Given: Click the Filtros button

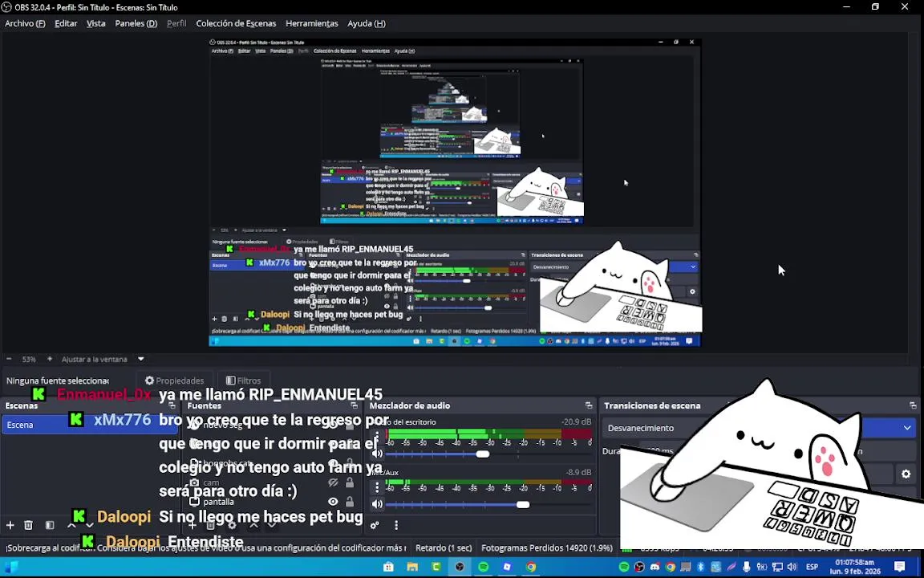Looking at the screenshot, I should point(243,381).
